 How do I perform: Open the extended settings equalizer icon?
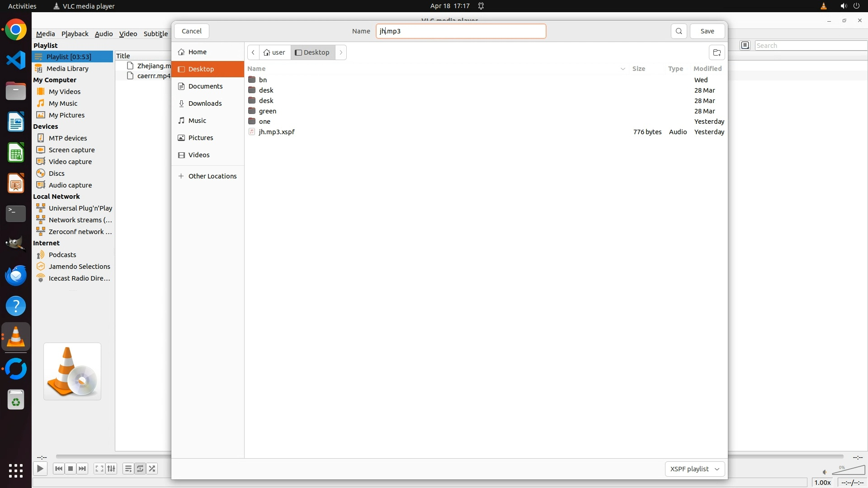[111, 469]
